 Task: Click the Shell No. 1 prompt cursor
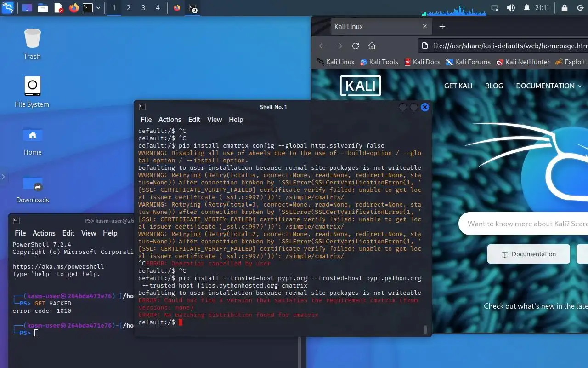[181, 322]
